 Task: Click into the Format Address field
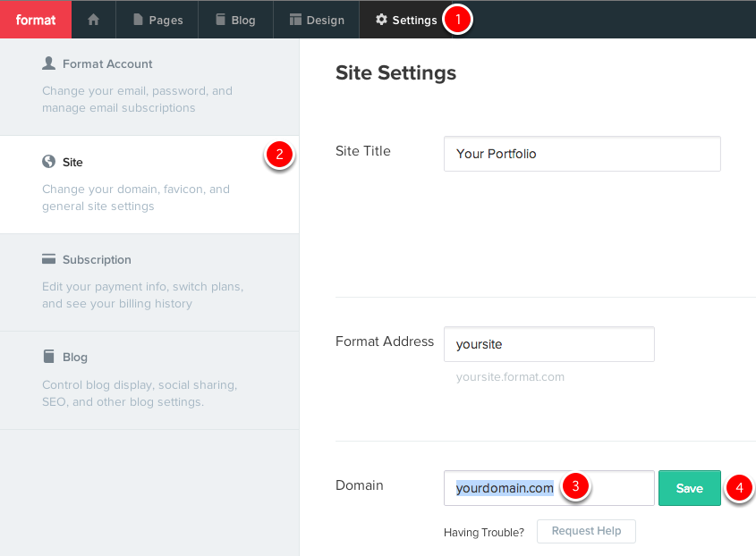coord(549,344)
